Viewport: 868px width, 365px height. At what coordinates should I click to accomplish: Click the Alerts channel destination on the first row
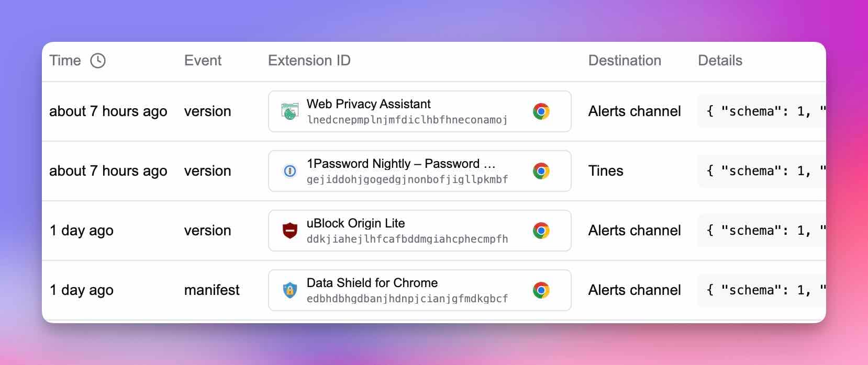(x=635, y=111)
